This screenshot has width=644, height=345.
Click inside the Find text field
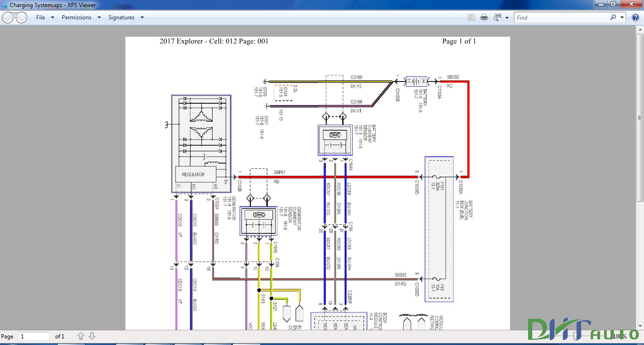pos(561,17)
